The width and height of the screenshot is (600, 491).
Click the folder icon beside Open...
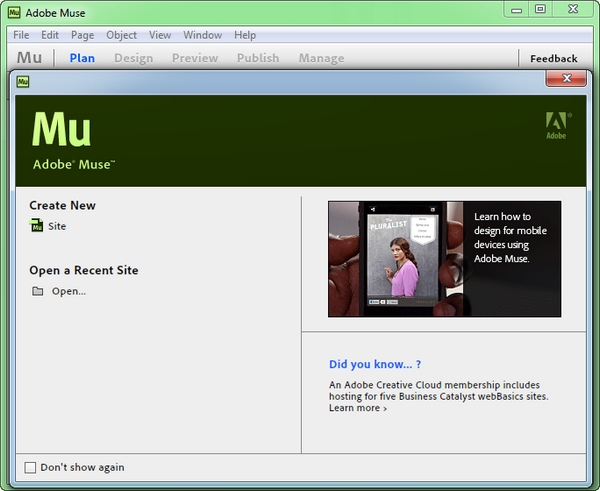[x=38, y=291]
